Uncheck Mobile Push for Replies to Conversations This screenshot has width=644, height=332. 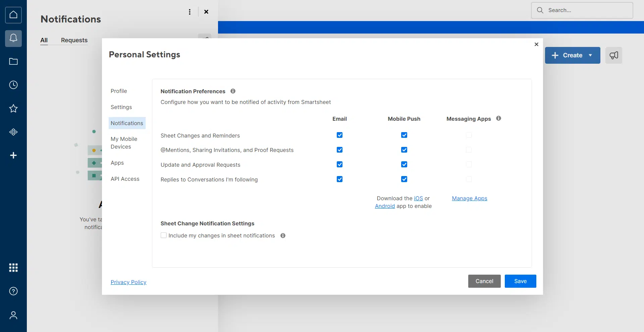[x=404, y=179]
